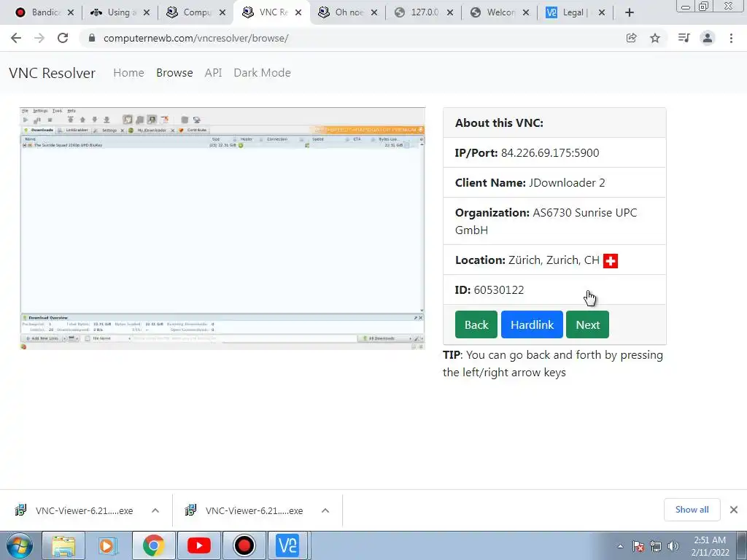Viewport: 747px width, 560px height.
Task: Open the Browse nav link
Action: point(174,73)
